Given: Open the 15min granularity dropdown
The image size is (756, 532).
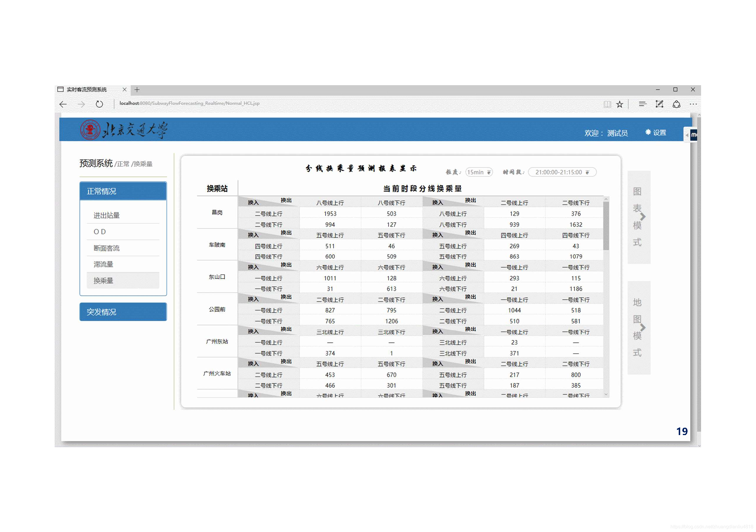Looking at the screenshot, I should click(x=479, y=172).
